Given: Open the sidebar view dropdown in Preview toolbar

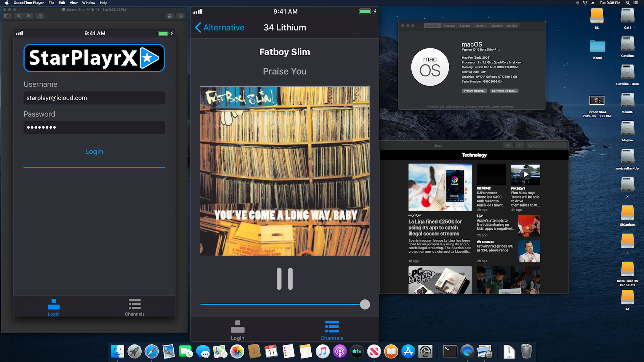Looking at the screenshot, I should [8, 16].
